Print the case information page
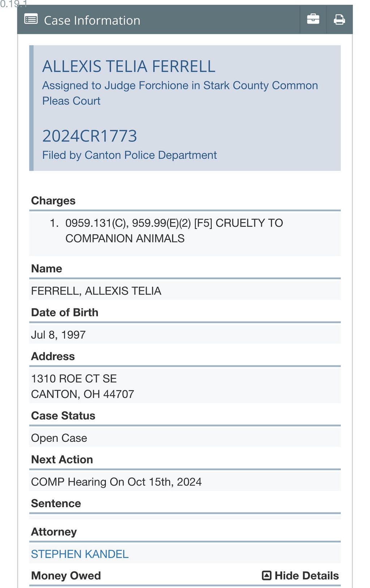370x588 pixels. tap(339, 19)
